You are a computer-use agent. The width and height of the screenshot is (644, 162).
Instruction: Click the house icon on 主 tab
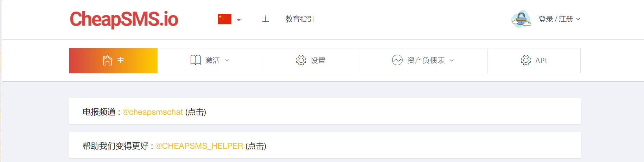(107, 60)
